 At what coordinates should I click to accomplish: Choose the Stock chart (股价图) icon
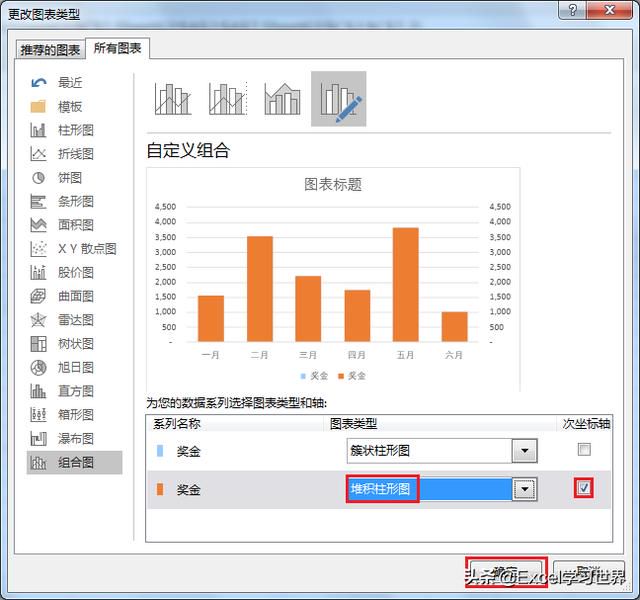38,272
